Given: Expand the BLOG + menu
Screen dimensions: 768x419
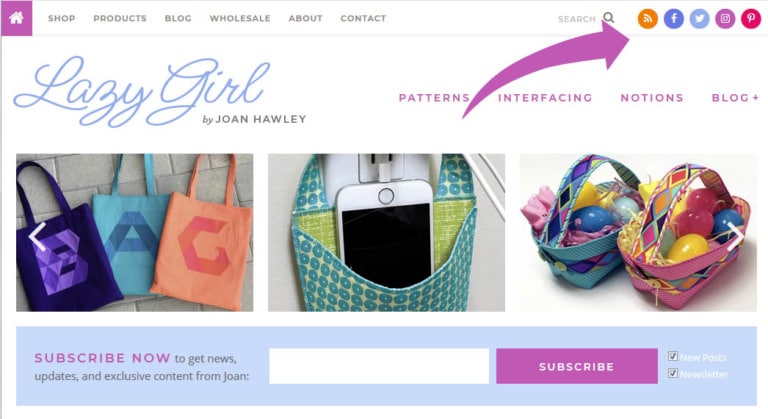Looking at the screenshot, I should pyautogui.click(x=735, y=98).
